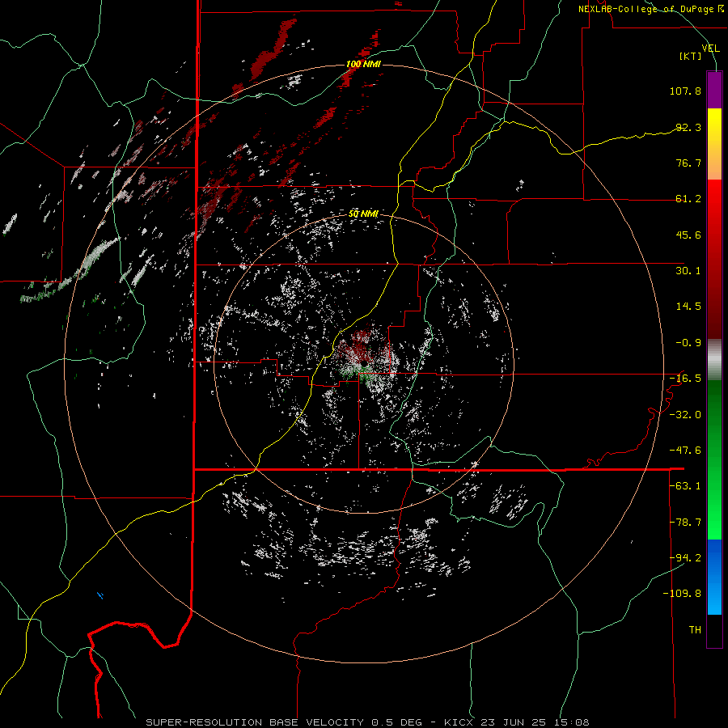Click the -63.1 legend value
This screenshot has height=728, width=728.
point(685,486)
